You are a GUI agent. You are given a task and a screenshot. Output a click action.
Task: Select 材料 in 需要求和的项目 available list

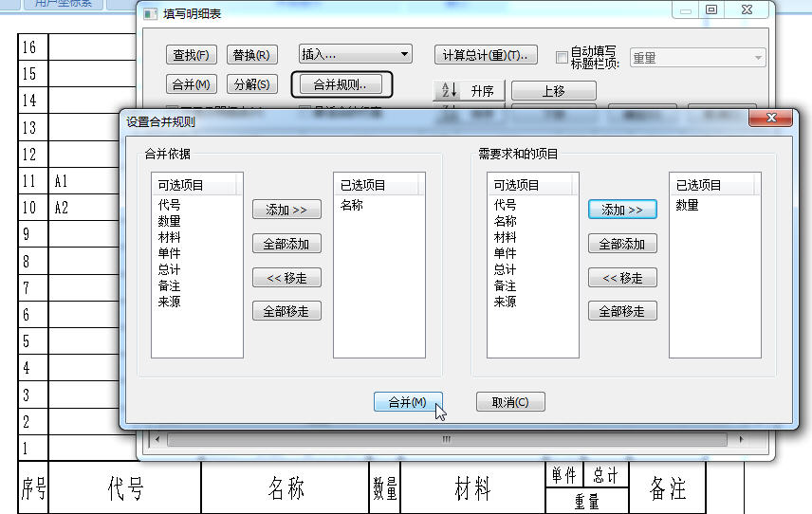coord(505,237)
